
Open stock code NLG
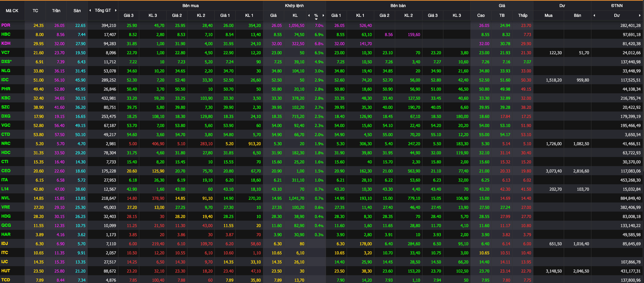coord(6,71)
